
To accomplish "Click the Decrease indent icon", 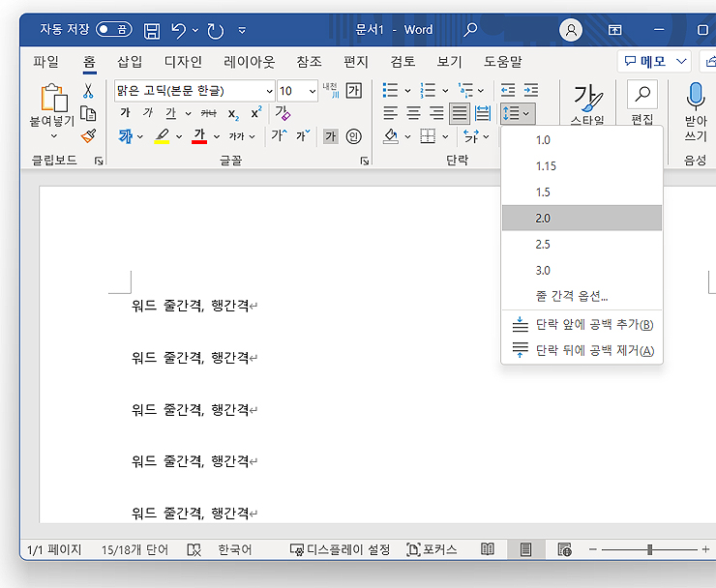I will click(508, 90).
